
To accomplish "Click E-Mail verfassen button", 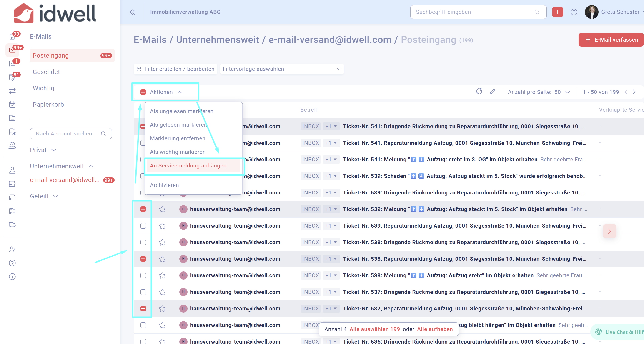I will click(x=611, y=40).
